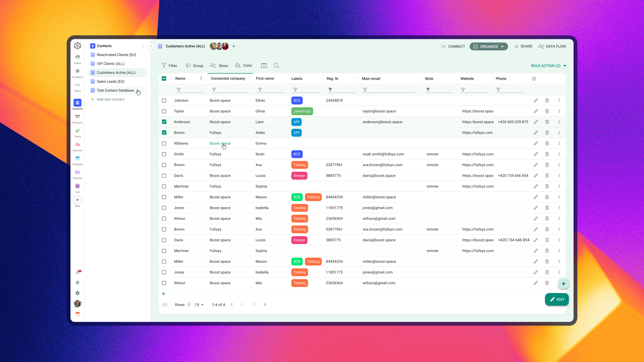Click add new row plus icon at bottom
The width and height of the screenshot is (644, 362).
point(163,294)
